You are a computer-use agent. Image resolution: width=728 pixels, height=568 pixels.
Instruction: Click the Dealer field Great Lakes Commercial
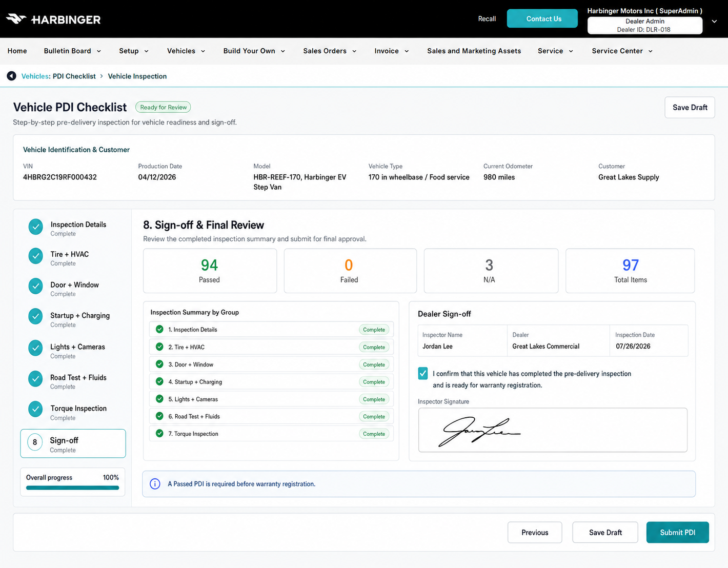[558, 341]
